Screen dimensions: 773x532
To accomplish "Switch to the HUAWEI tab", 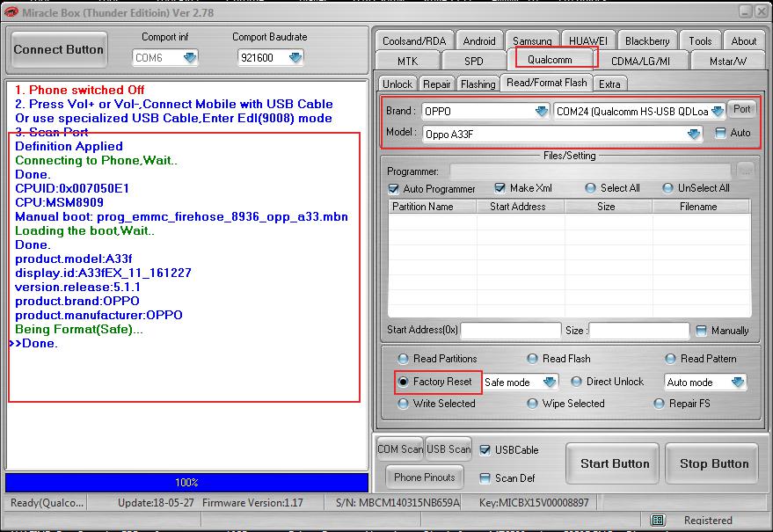I will point(588,41).
